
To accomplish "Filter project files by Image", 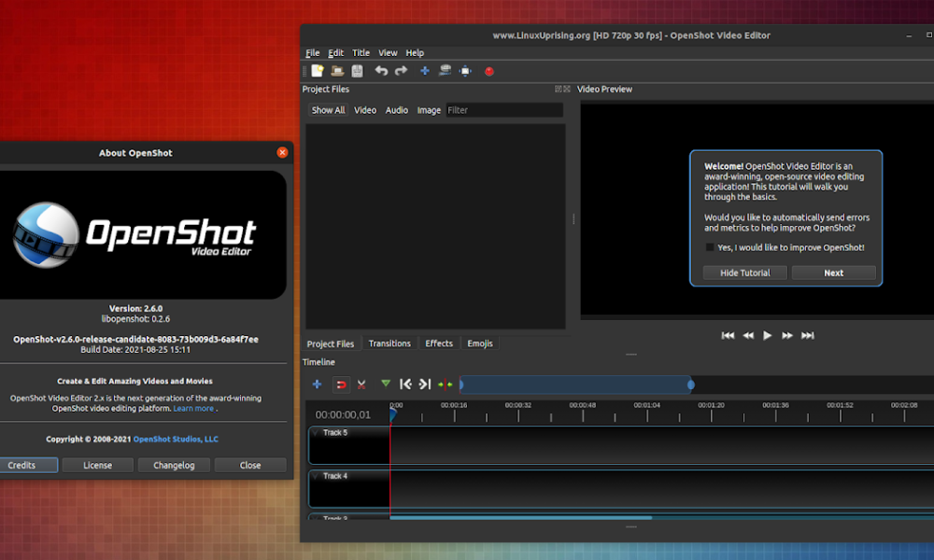I will click(x=429, y=110).
